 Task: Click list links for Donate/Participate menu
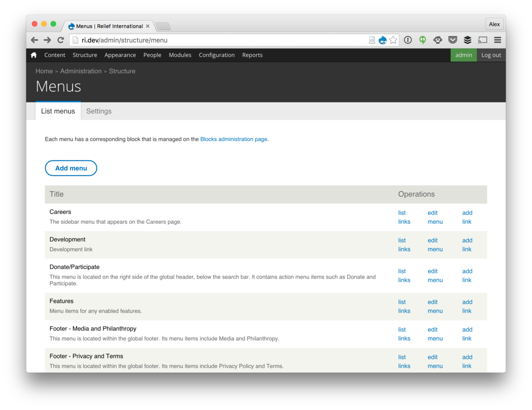pyautogui.click(x=404, y=275)
